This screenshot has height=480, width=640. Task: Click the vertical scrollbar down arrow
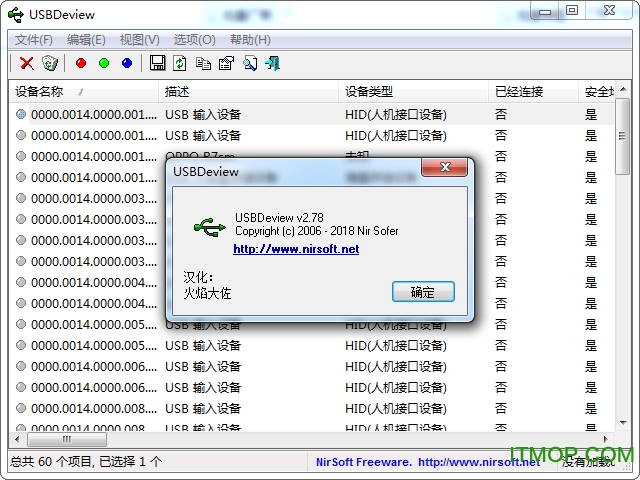click(623, 423)
